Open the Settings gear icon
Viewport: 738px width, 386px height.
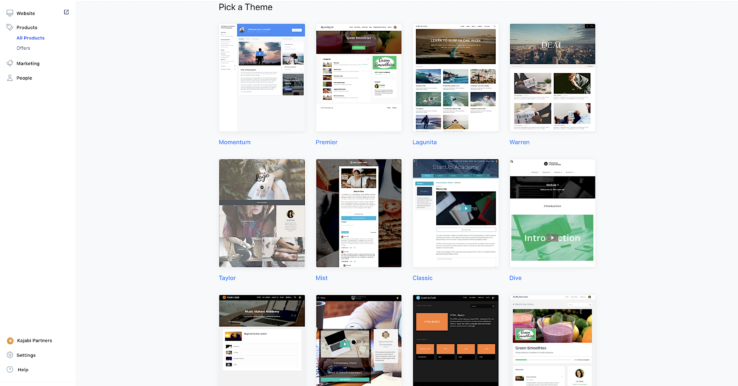10,355
